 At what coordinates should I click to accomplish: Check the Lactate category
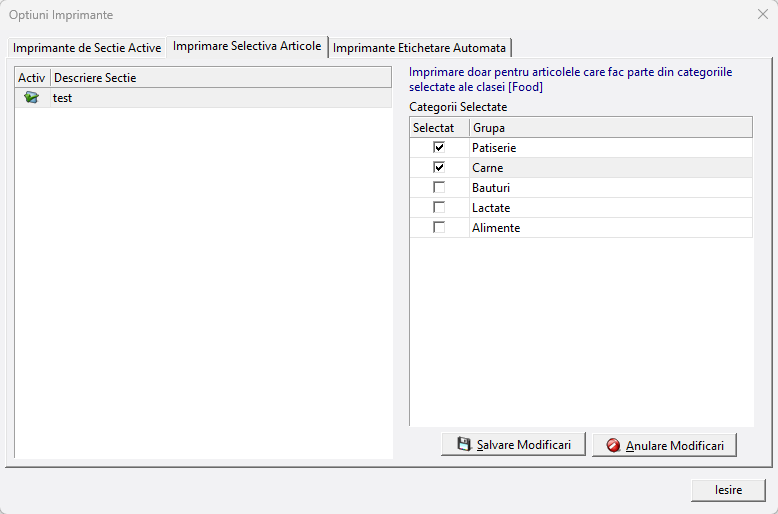(x=439, y=207)
